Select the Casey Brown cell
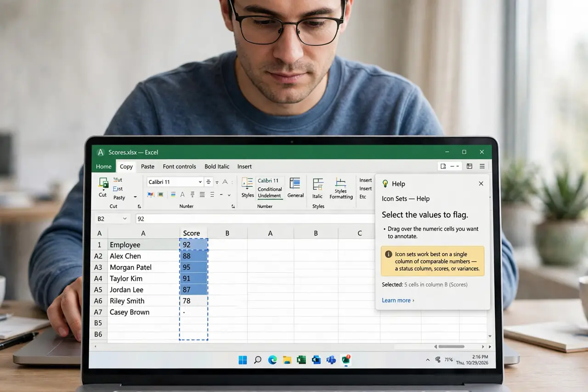The image size is (588, 392). [x=143, y=312]
